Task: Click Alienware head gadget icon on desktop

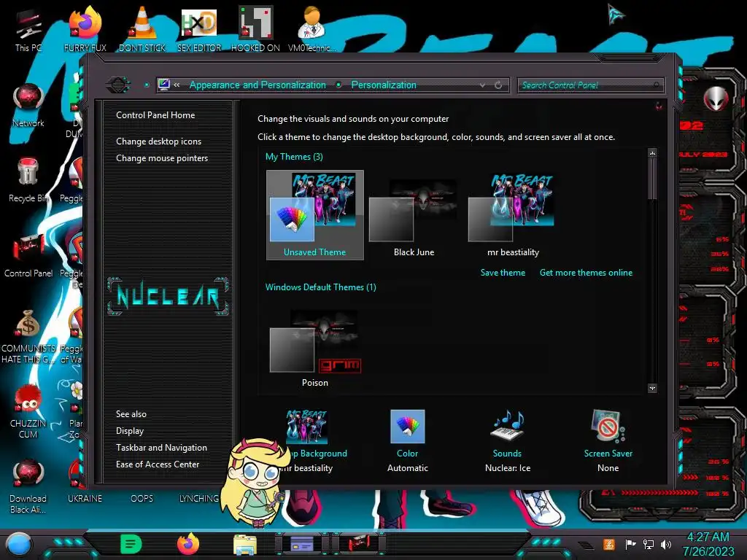Action: click(x=716, y=98)
